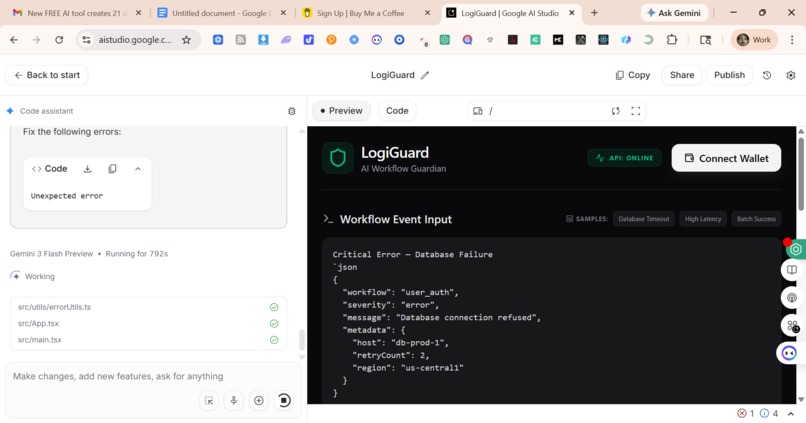Screen dimensions: 806x423
Task: Collapse the Code block chevron
Action: (x=138, y=169)
